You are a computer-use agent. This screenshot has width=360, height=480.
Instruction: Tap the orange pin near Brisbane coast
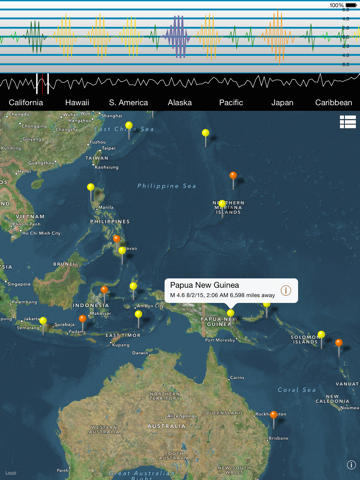click(274, 415)
